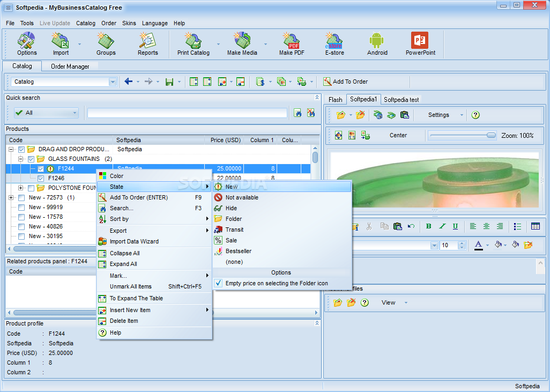Click the Bold formatting icon

click(x=429, y=226)
